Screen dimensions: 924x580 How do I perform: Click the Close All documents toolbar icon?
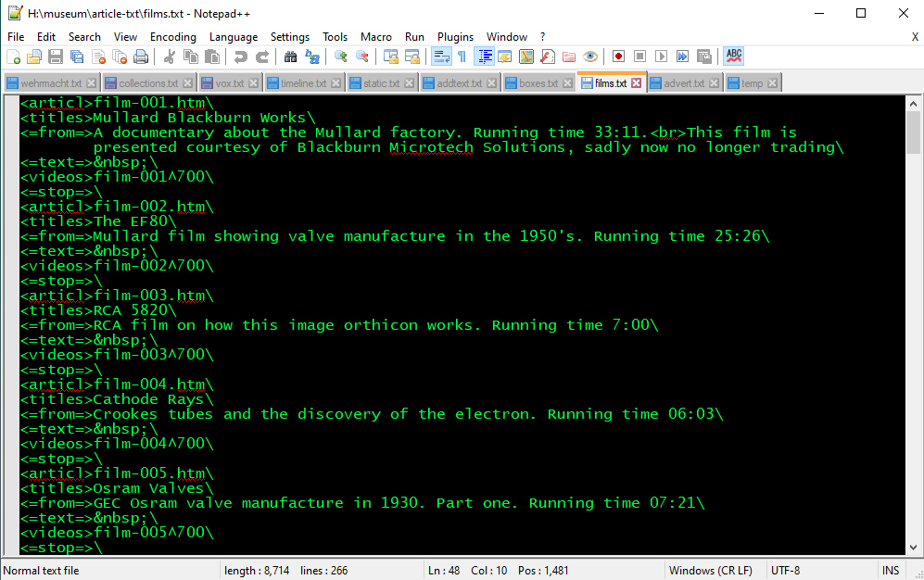click(x=120, y=57)
